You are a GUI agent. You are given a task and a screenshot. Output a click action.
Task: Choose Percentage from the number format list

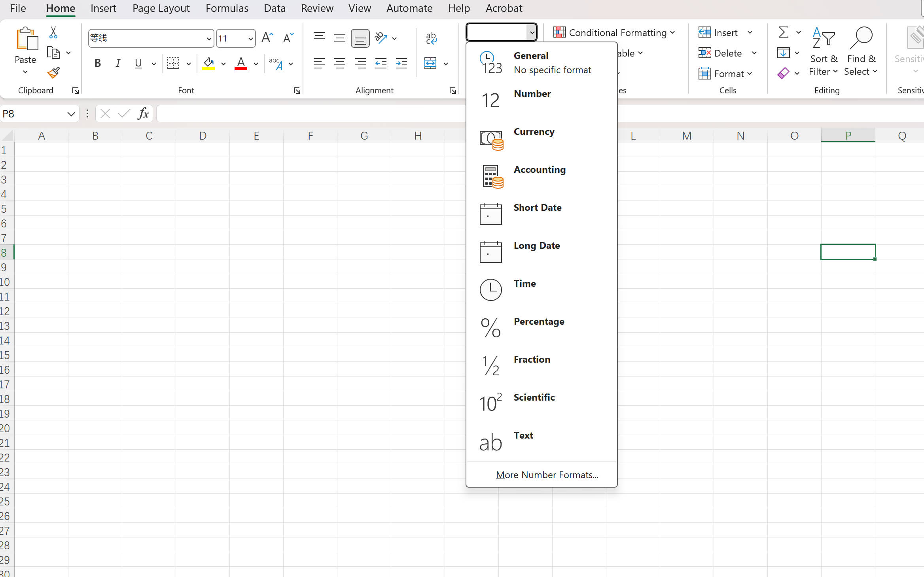539,322
